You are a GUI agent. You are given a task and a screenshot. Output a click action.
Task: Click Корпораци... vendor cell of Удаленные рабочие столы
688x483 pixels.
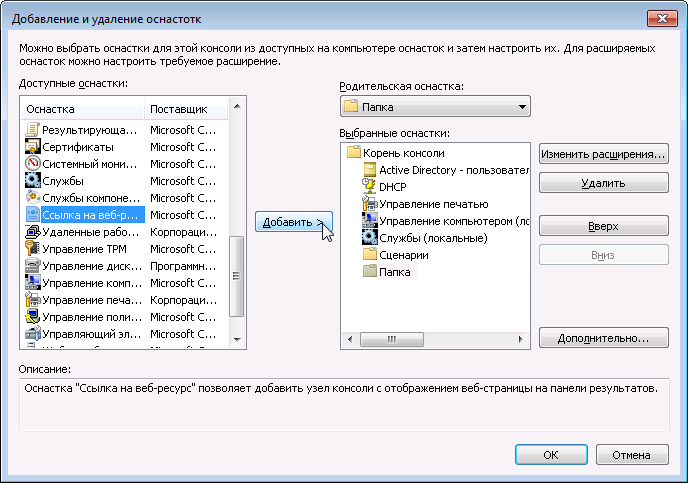click(183, 232)
